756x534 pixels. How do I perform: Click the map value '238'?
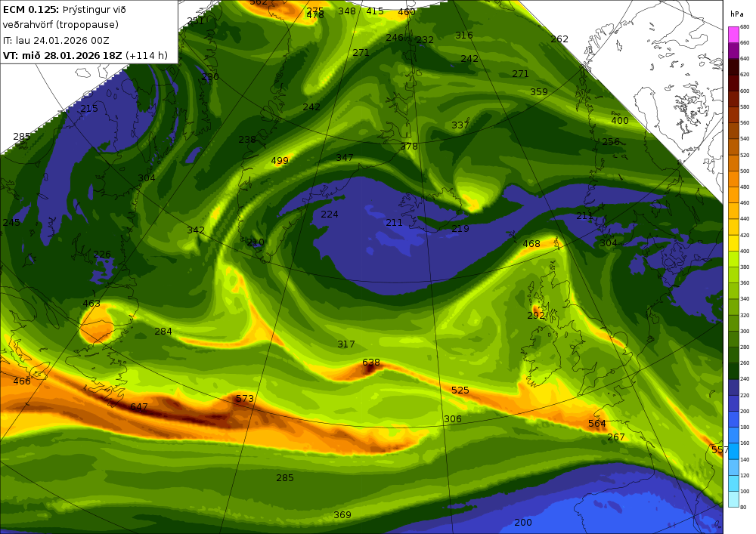tap(247, 139)
